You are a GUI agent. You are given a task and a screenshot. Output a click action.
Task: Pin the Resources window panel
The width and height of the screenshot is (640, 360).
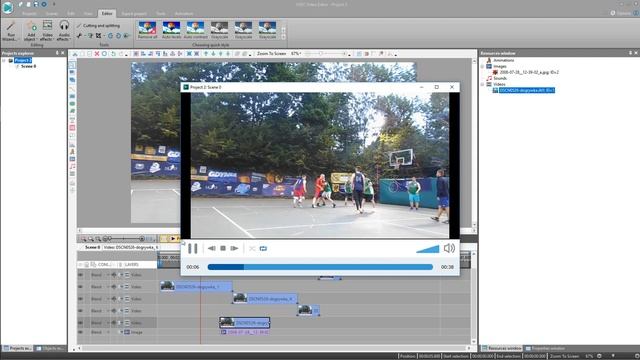point(630,53)
